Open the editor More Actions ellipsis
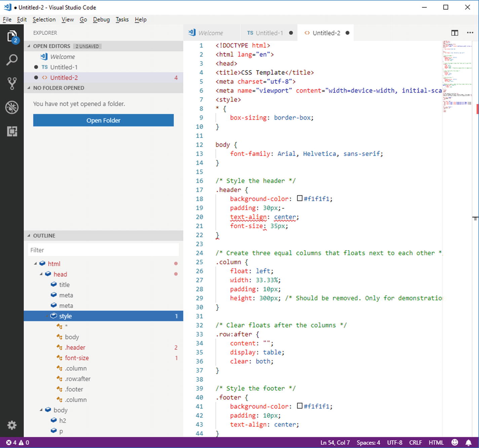This screenshot has height=448, width=479. 470,33
